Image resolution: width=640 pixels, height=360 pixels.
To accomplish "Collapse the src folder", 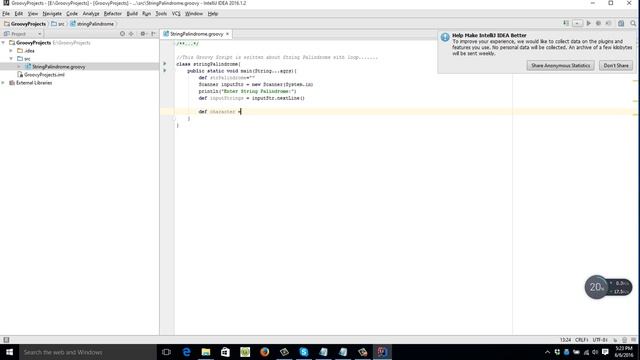I will click(x=11, y=59).
